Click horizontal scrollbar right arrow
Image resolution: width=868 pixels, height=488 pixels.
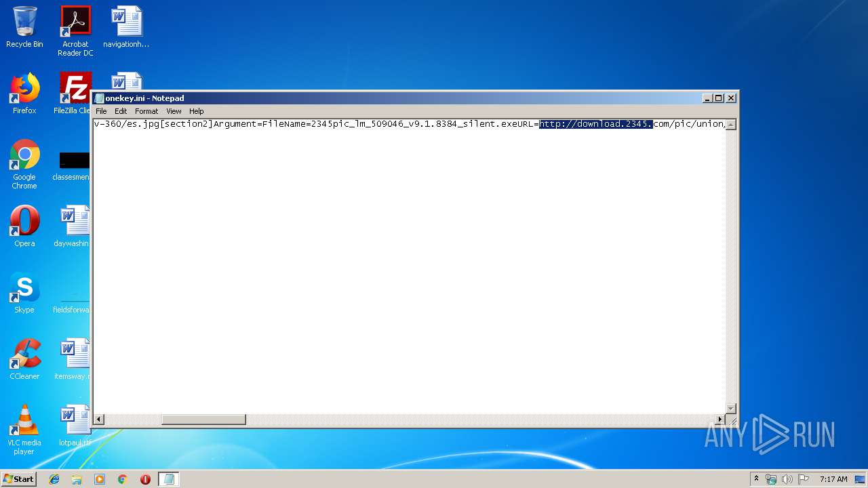tap(720, 420)
